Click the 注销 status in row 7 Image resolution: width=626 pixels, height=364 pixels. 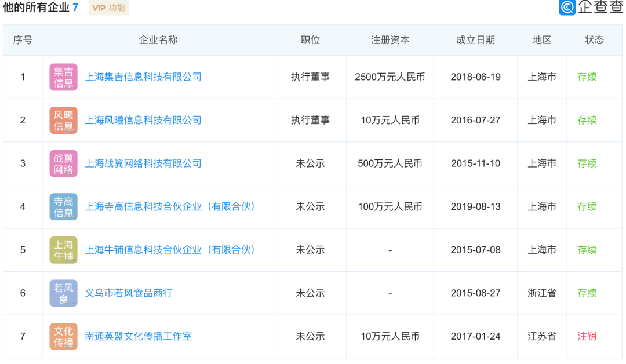(587, 336)
